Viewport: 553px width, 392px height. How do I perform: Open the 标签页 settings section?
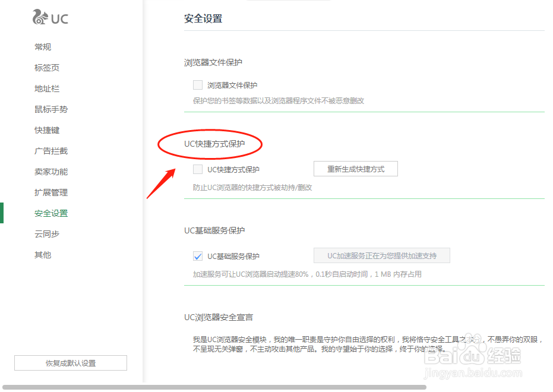pyautogui.click(x=47, y=68)
